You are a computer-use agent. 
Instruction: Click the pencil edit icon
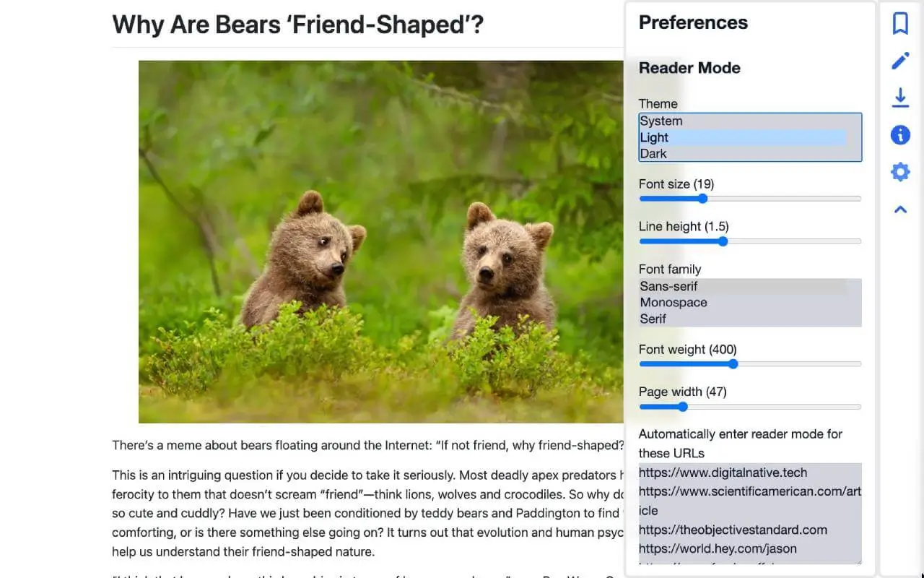(900, 61)
